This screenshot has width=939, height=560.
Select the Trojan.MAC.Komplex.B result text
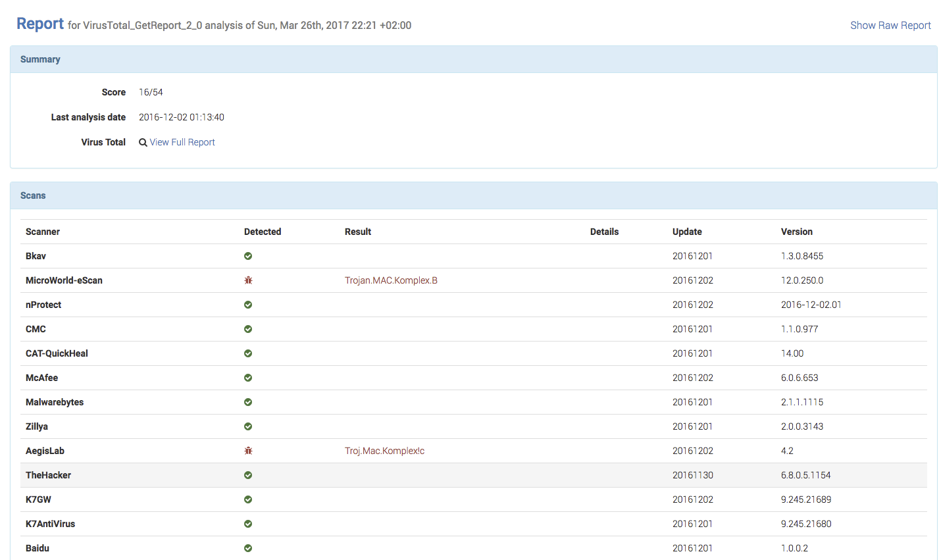391,280
